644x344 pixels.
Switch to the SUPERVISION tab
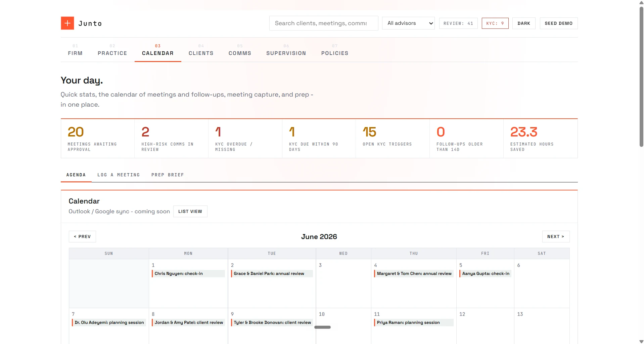pos(286,50)
